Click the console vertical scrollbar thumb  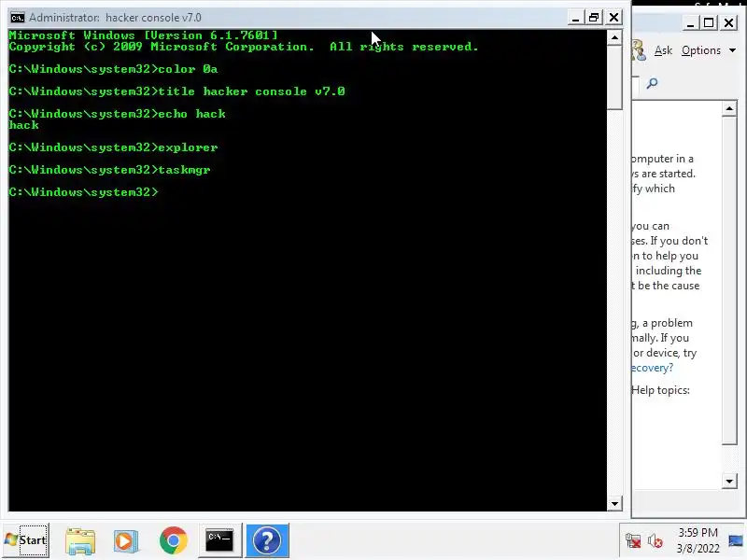tap(614, 77)
